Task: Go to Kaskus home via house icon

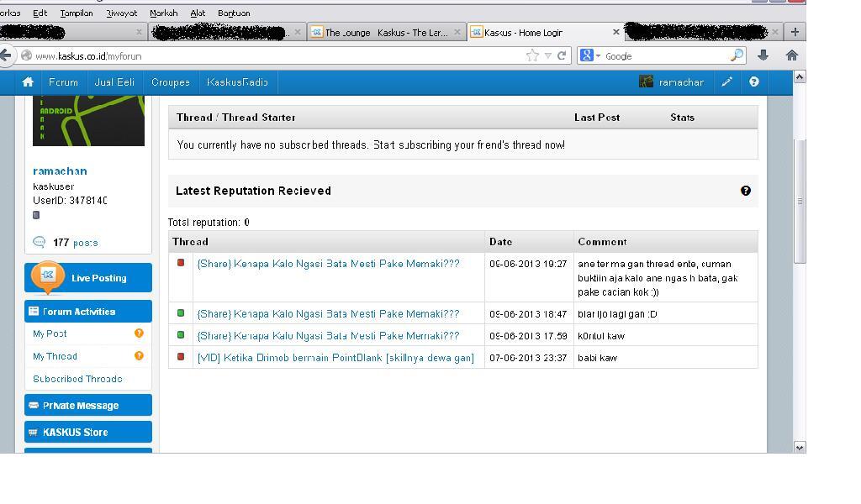Action: [x=28, y=82]
